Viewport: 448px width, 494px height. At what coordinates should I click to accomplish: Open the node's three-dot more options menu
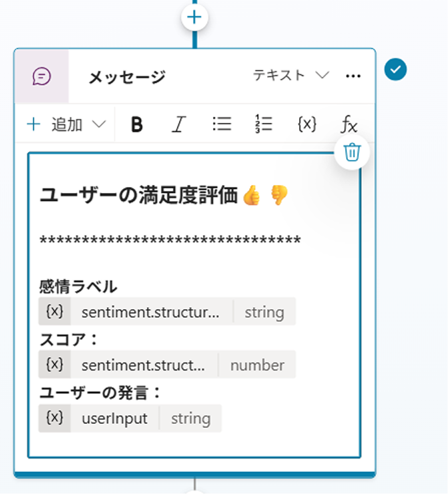pyautogui.click(x=353, y=76)
